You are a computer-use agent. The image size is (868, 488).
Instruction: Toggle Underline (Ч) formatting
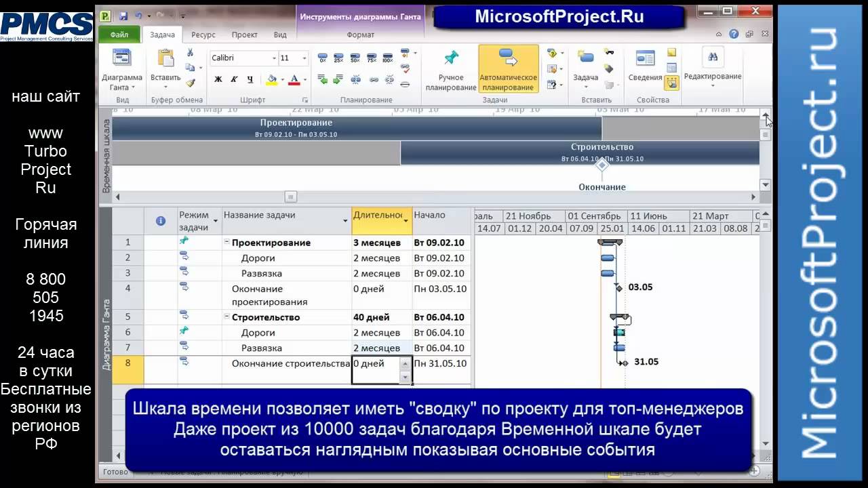250,79
